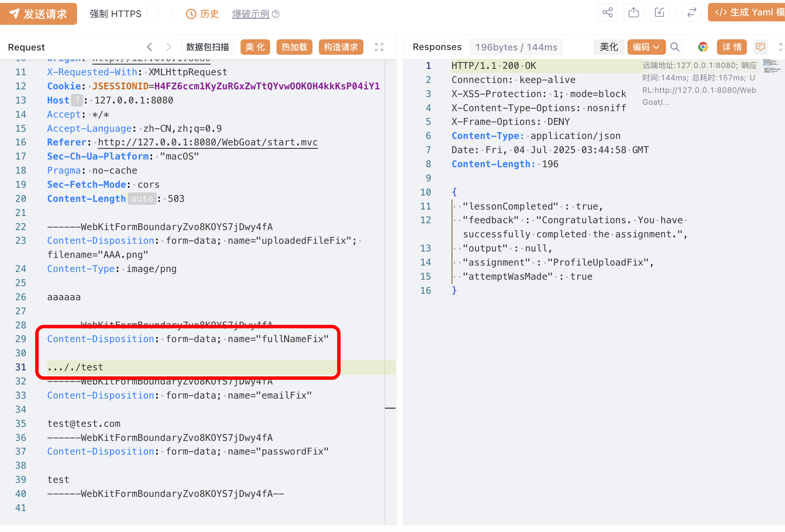Click the Request panel title
Image resolution: width=785 pixels, height=532 pixels.
(27, 47)
